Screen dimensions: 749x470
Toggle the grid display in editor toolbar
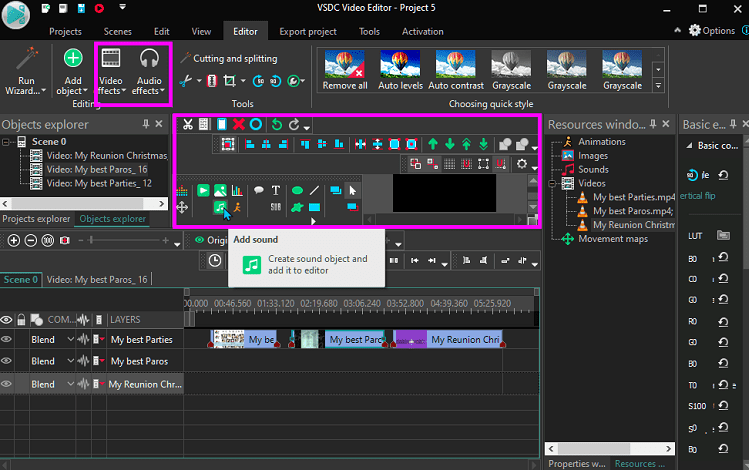(x=449, y=164)
